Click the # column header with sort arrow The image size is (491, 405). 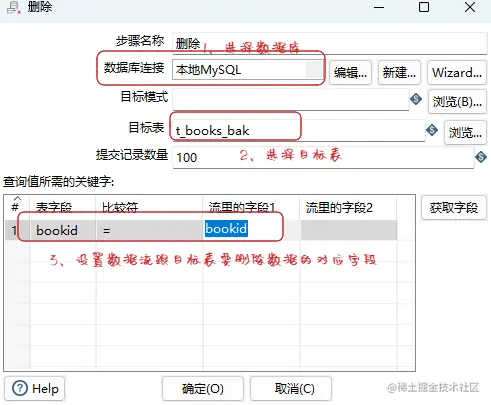coord(17,205)
